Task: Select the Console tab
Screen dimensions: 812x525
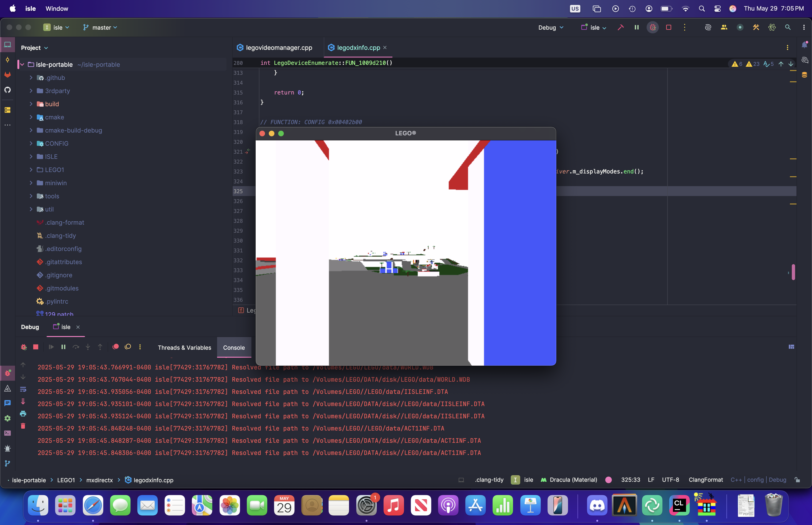Action: pyautogui.click(x=234, y=347)
